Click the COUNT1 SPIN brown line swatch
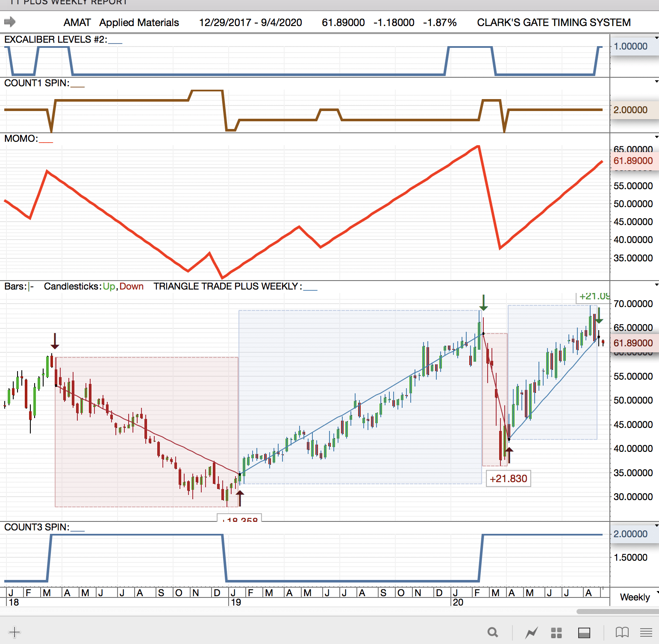Screen dimensions: 659x644 (x=78, y=86)
